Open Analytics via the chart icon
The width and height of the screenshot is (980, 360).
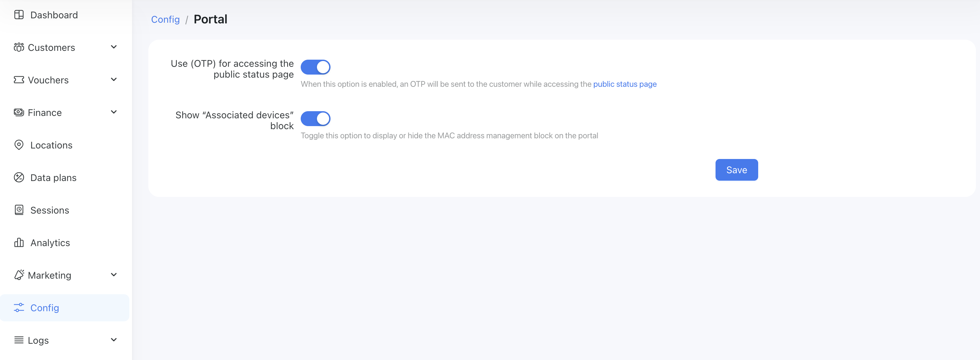click(19, 243)
